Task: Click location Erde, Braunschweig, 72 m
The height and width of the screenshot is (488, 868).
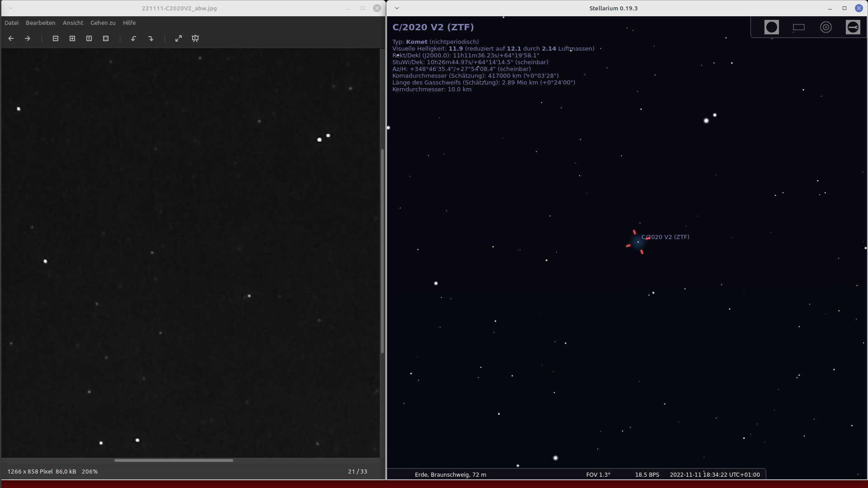Action: [x=450, y=474]
